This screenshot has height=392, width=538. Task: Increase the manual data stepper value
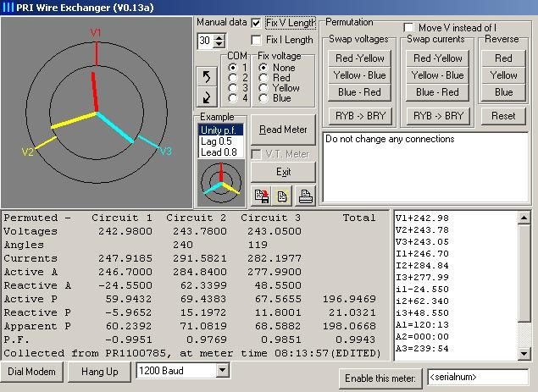220,37
